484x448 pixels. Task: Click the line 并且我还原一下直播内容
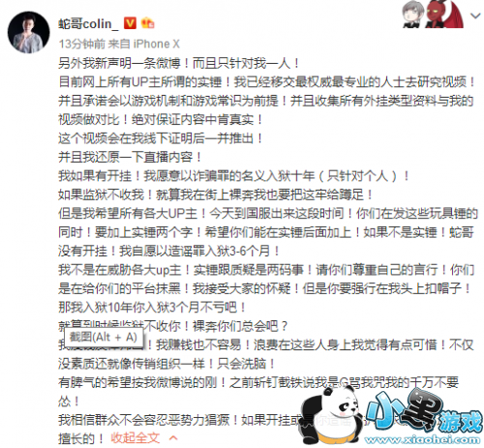[130, 158]
